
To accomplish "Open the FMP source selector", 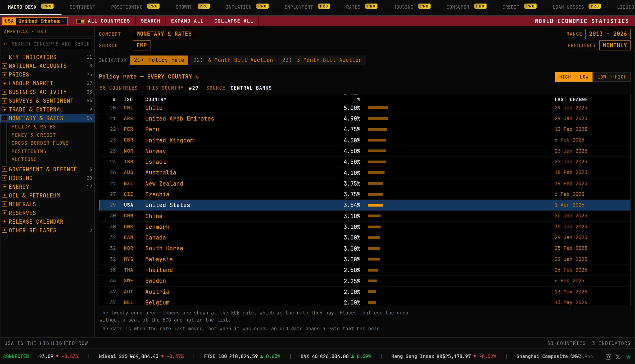I will [x=142, y=45].
